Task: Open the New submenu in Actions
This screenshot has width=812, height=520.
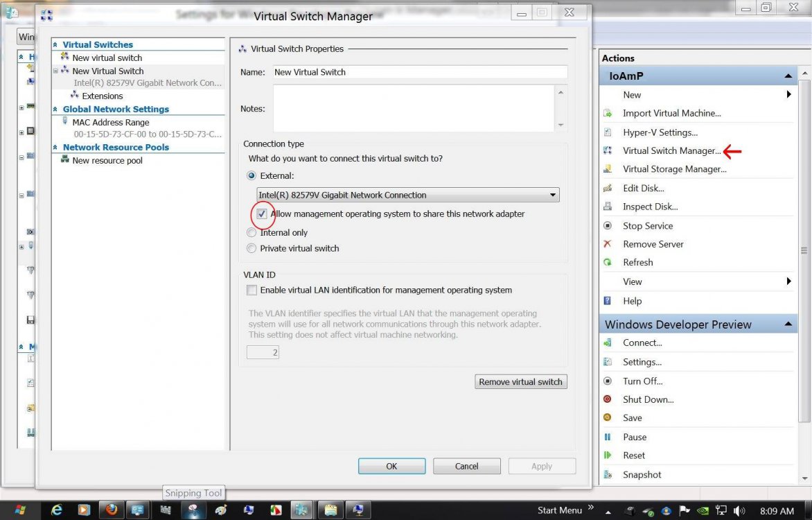Action: coord(788,95)
